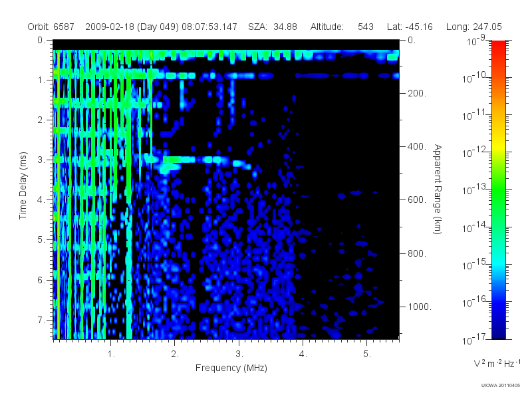Click the '200.' apparent range tick label

[417, 93]
